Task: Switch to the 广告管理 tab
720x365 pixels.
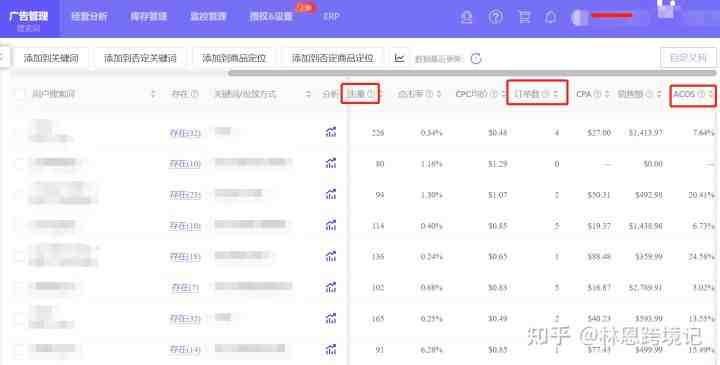Action: pos(29,17)
